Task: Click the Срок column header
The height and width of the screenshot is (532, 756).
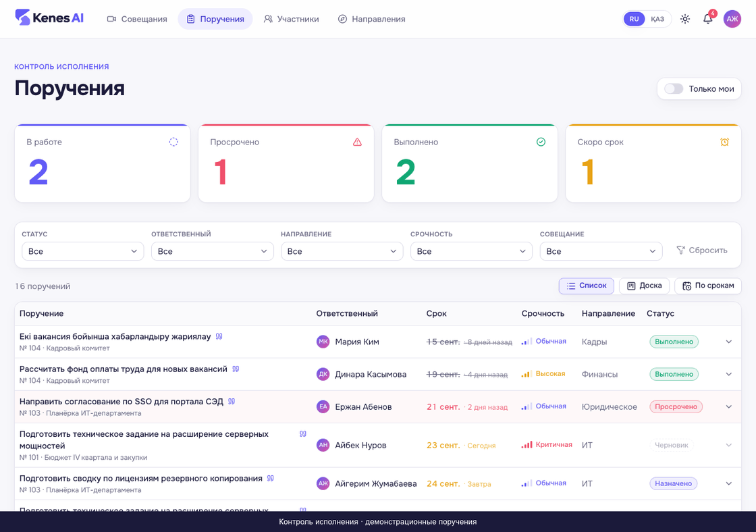Action: pyautogui.click(x=436, y=313)
